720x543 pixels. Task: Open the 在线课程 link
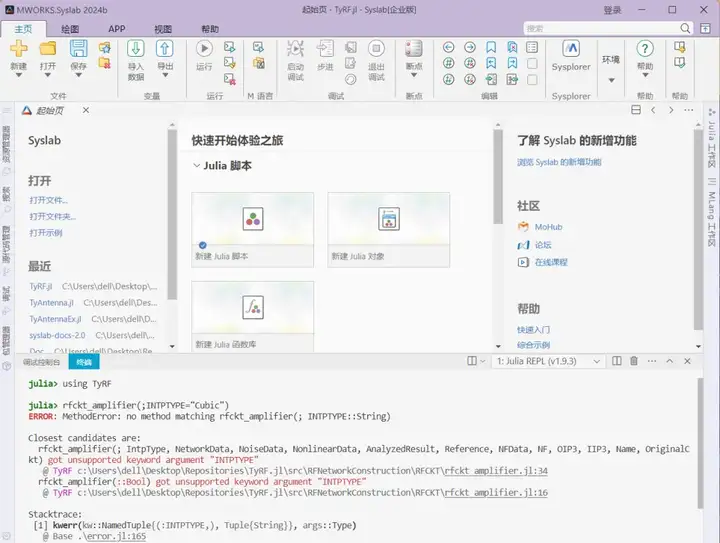551,262
